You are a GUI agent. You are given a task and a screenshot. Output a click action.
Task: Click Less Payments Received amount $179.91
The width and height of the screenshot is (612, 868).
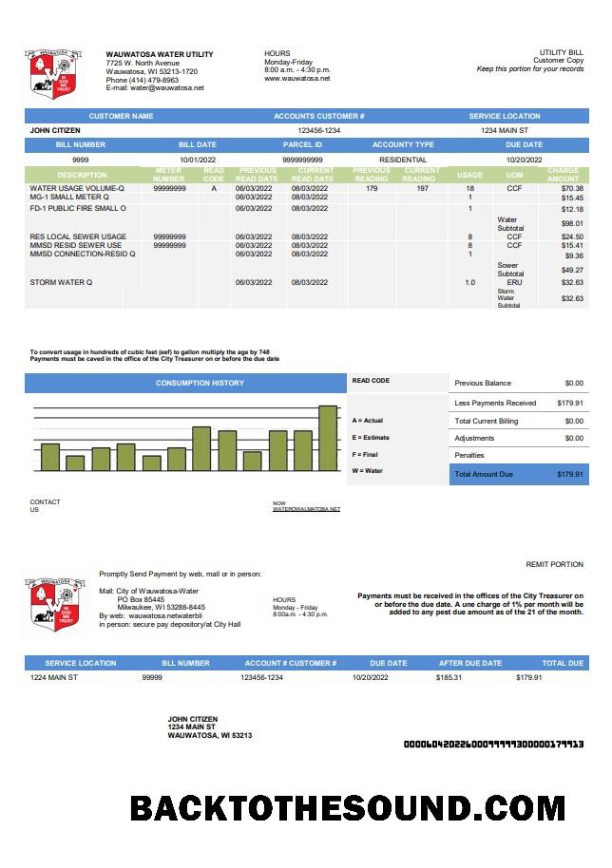[570, 404]
